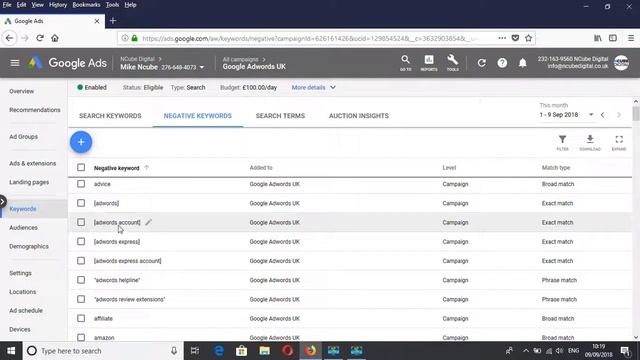Open Ad Groups in side navigation
Image resolution: width=640 pixels, height=360 pixels.
(24, 137)
